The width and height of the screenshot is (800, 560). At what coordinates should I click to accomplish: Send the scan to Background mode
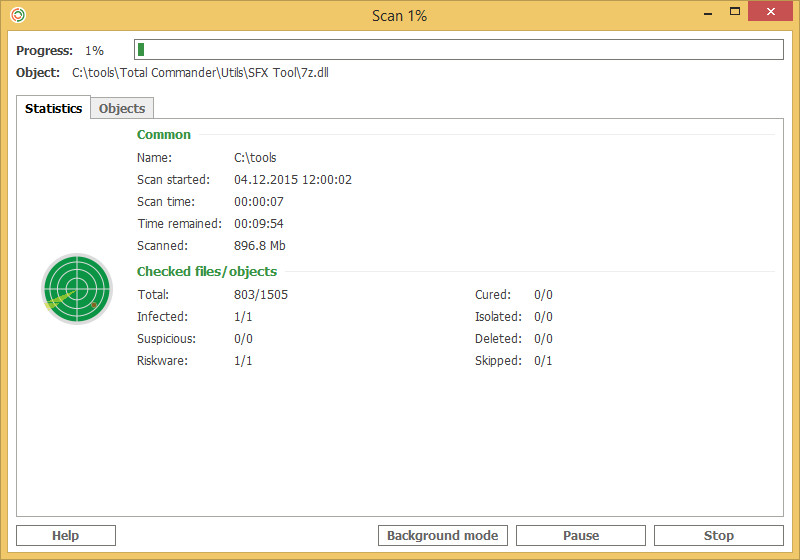(x=442, y=536)
